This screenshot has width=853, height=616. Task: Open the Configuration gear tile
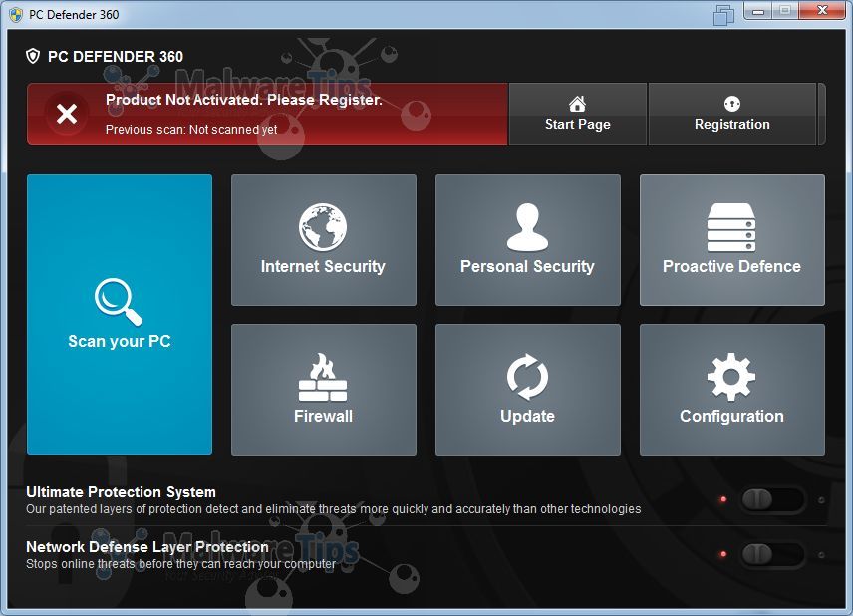tap(732, 390)
